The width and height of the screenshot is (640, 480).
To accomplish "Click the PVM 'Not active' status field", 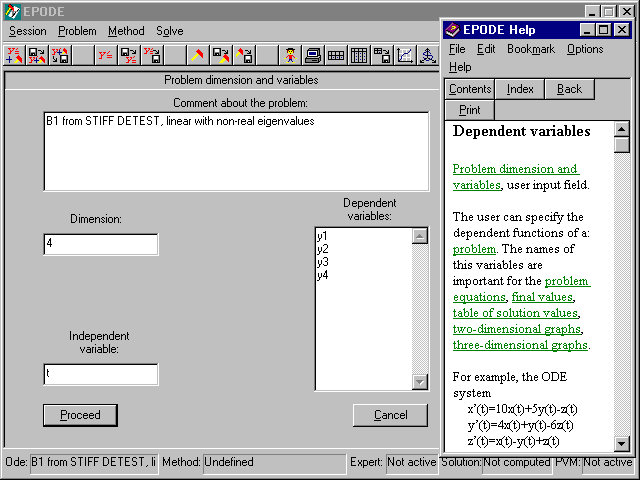I will point(608,462).
